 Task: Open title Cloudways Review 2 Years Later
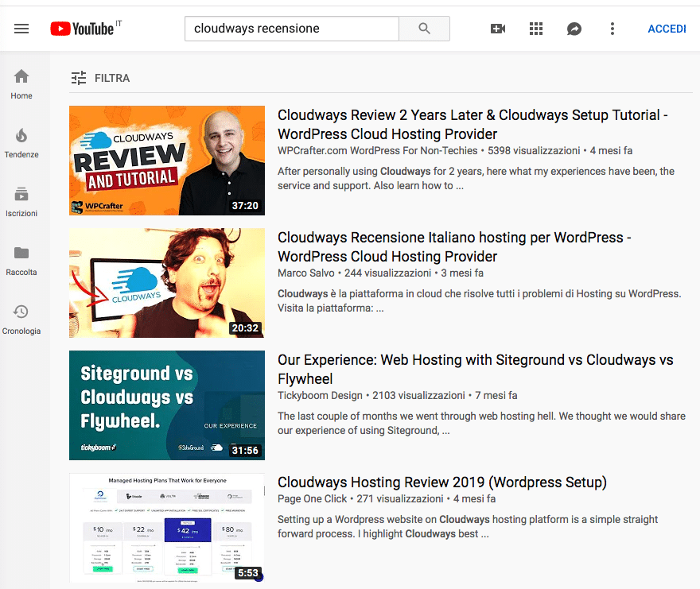(472, 125)
